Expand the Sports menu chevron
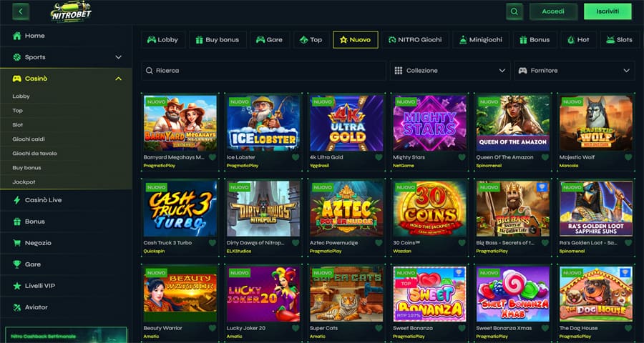 tap(118, 57)
